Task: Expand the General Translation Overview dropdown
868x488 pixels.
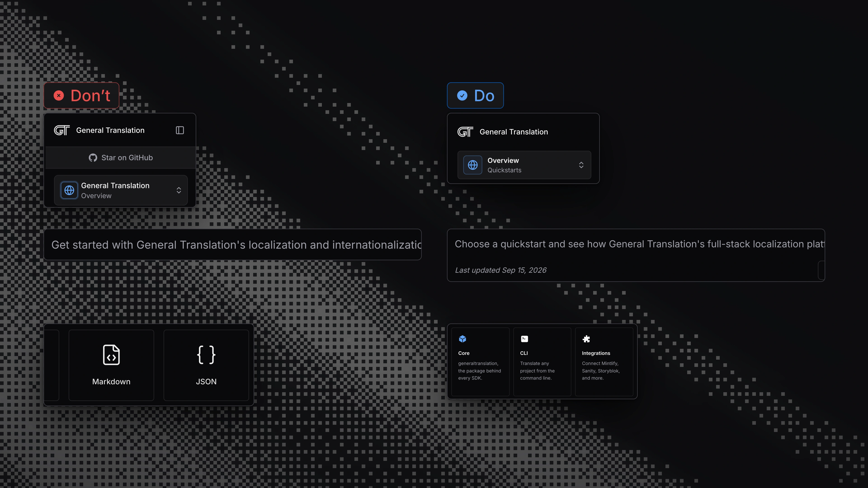Action: tap(121, 190)
